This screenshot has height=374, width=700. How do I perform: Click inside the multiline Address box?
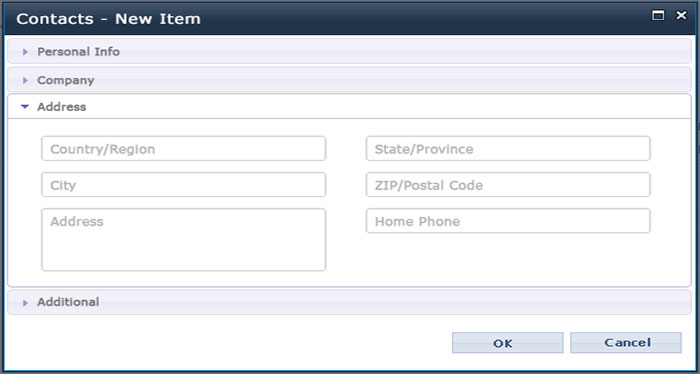point(183,240)
